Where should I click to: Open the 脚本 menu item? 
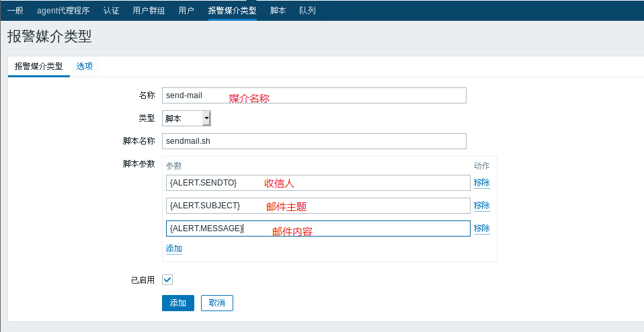[x=278, y=10]
